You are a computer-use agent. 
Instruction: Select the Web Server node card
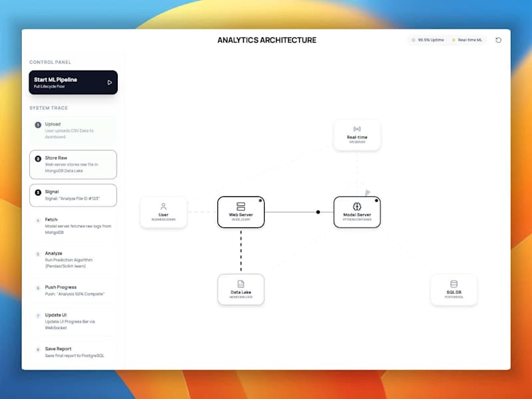point(241,211)
